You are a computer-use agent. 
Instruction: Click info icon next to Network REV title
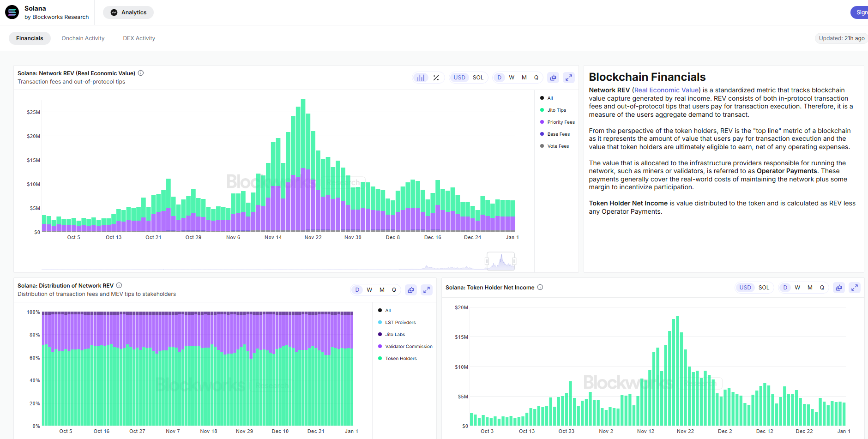(x=140, y=73)
